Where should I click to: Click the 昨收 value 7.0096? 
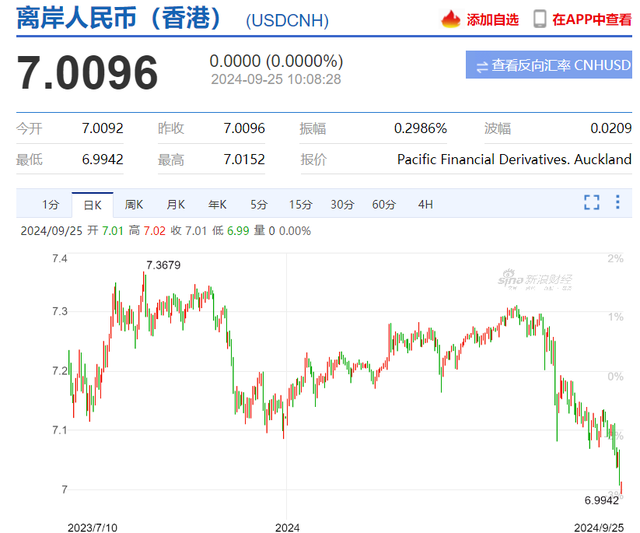(244, 129)
